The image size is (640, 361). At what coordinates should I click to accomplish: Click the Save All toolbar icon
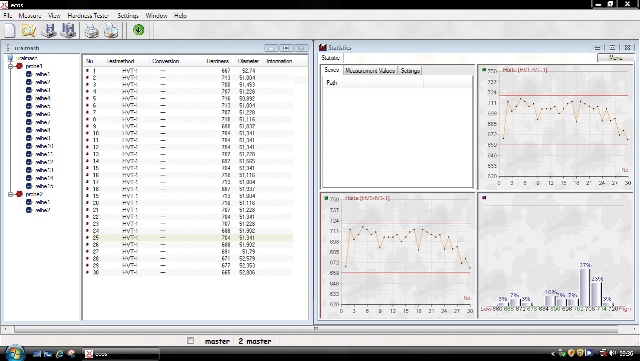point(68,31)
